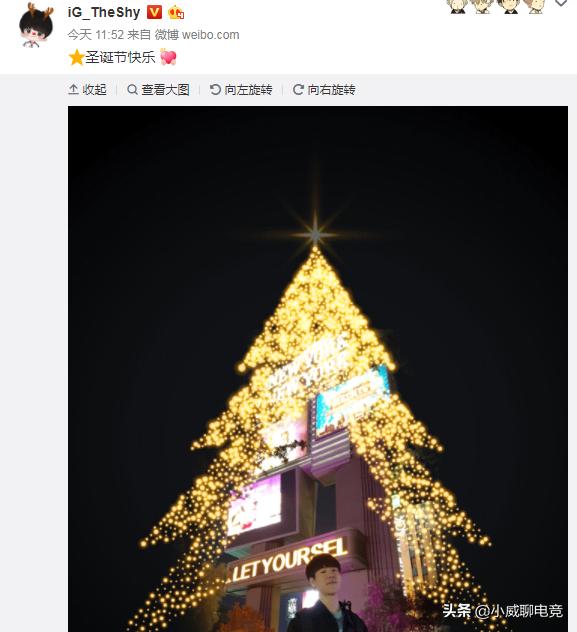The height and width of the screenshot is (632, 577).
Task: Click the pink heart emoji in post
Action: [168, 57]
